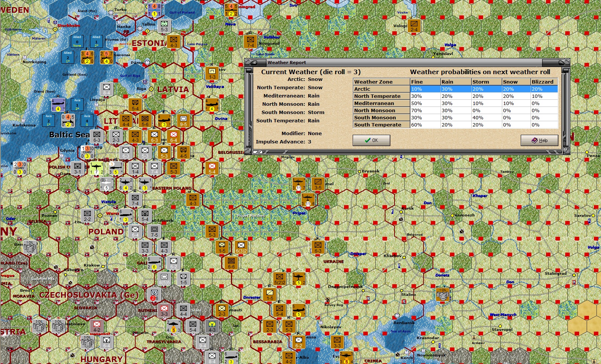Click the Riga city label

point(141,89)
